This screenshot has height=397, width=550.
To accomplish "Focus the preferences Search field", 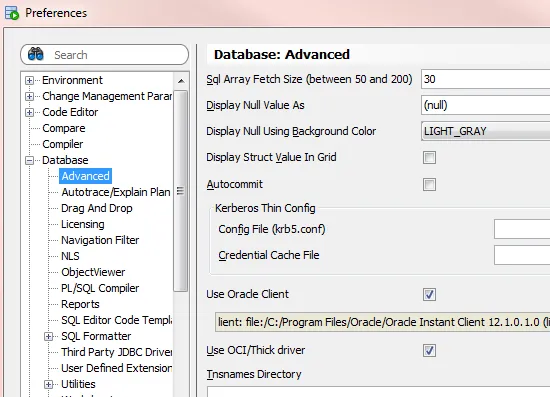I will tap(105, 55).
